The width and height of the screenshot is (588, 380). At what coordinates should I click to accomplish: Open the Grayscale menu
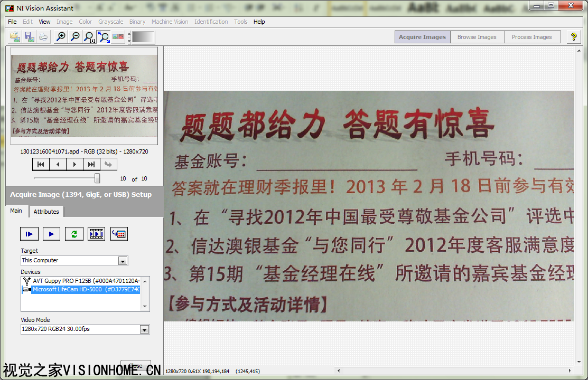tap(110, 22)
